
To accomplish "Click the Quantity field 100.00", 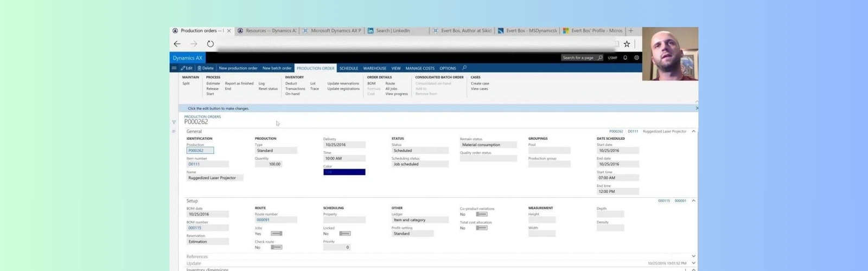I will pyautogui.click(x=269, y=164).
